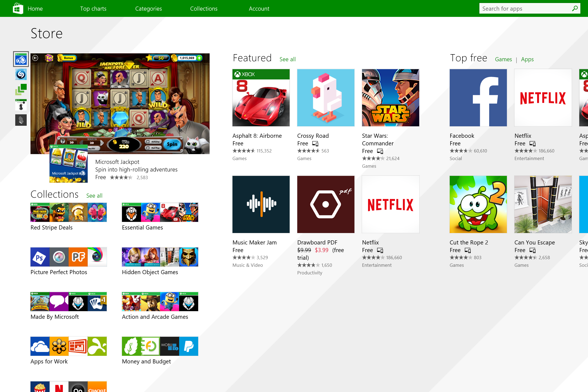Click the Star Wars: Commander title

[378, 140]
